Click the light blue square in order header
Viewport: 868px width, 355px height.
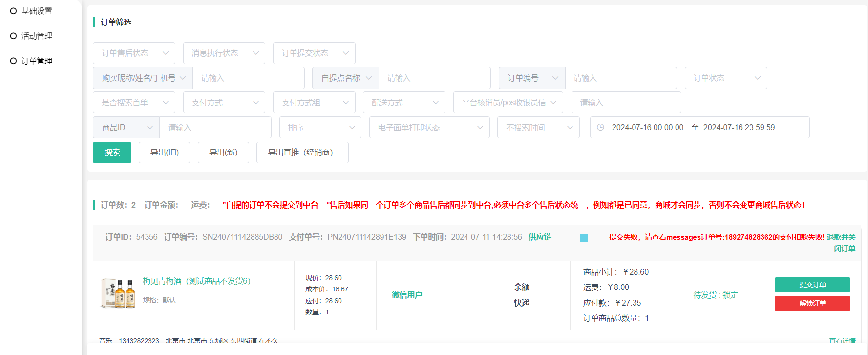coord(583,238)
